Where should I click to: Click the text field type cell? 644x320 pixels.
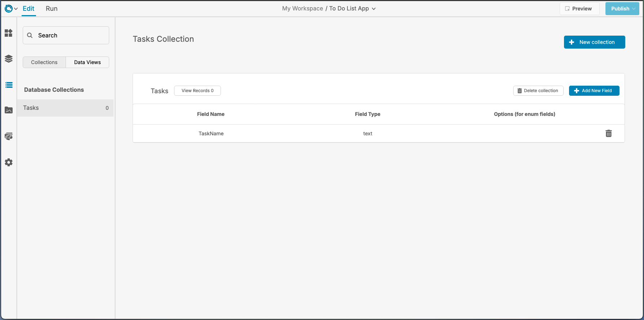coord(368,134)
